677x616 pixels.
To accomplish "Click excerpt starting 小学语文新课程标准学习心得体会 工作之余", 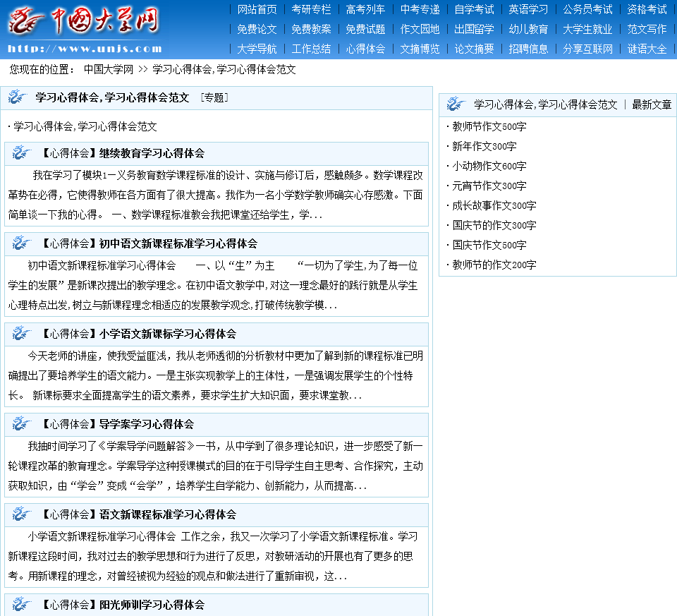I will tap(213, 556).
